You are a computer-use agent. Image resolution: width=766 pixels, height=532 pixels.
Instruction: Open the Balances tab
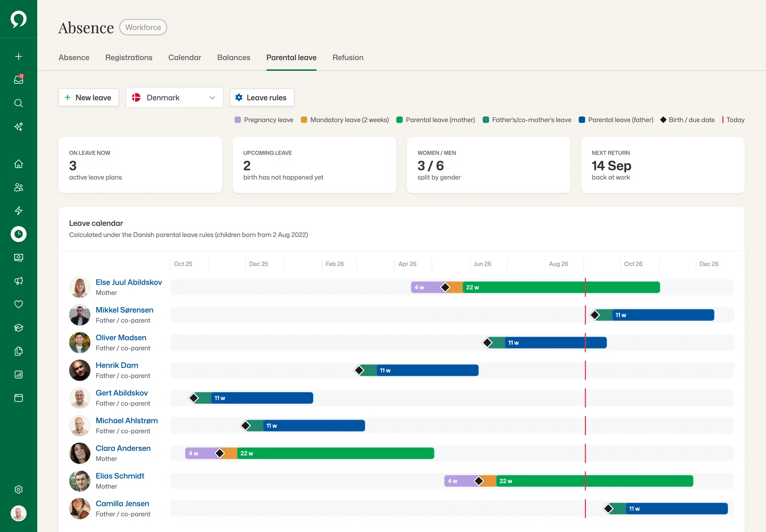coord(234,57)
